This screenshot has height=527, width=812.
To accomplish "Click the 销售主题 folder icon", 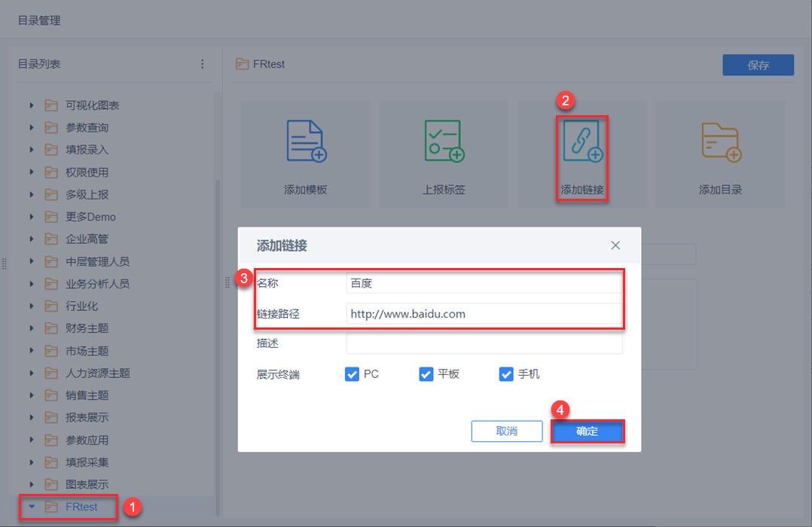I will 51,395.
